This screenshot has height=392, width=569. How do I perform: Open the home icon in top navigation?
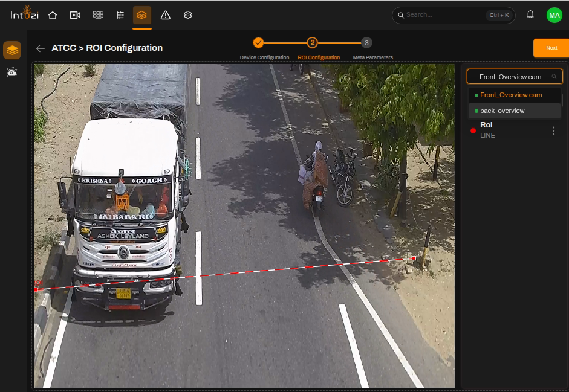53,15
